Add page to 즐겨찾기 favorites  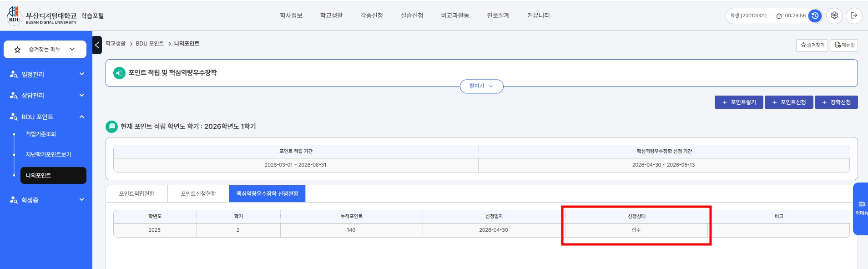[x=812, y=45]
